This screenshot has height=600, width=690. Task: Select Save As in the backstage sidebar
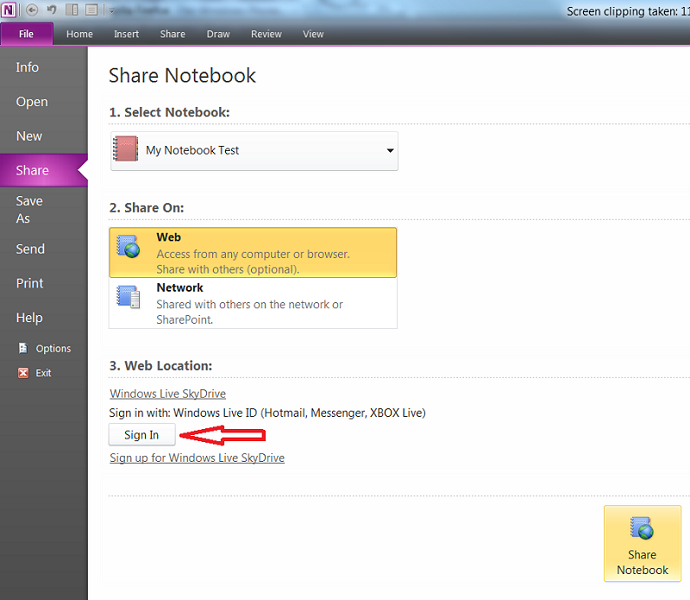click(44, 210)
